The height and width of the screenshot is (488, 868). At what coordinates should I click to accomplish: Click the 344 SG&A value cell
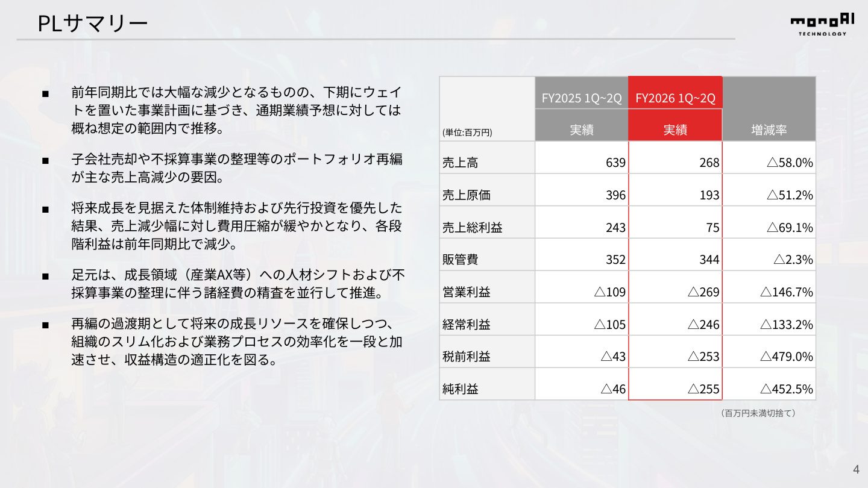(x=675, y=255)
